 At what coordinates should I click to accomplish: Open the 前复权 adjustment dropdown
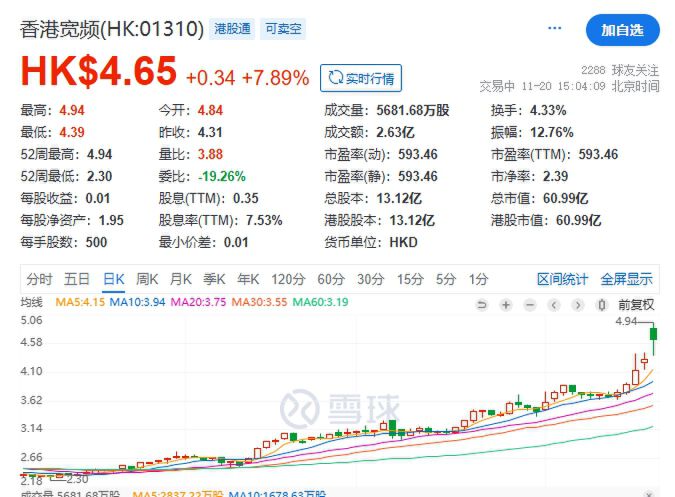(x=636, y=305)
